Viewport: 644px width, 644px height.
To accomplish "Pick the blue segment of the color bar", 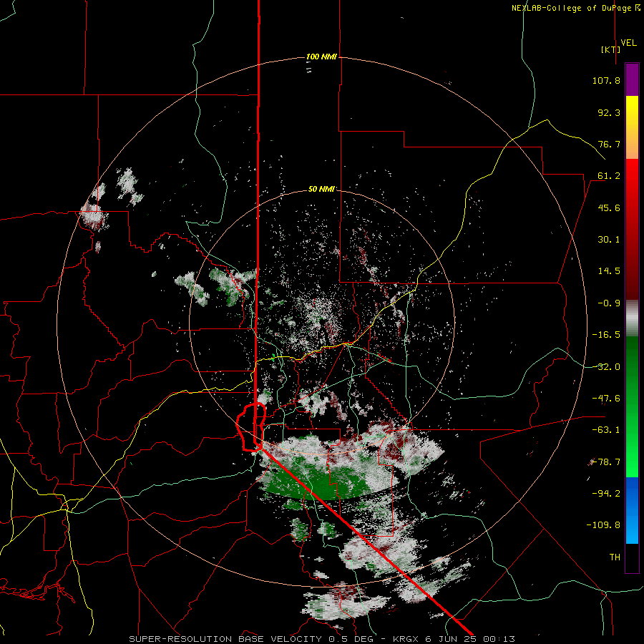I will coord(632,510).
